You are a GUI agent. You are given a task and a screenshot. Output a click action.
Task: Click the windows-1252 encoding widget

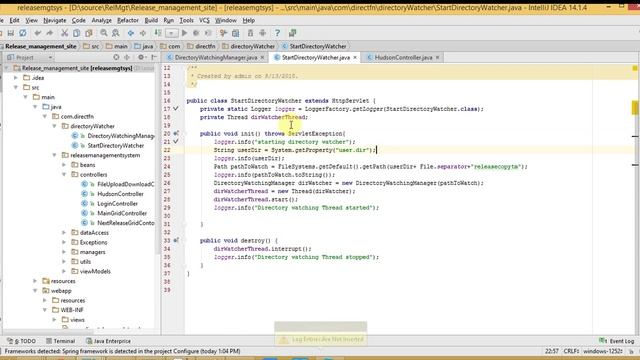click(603, 351)
